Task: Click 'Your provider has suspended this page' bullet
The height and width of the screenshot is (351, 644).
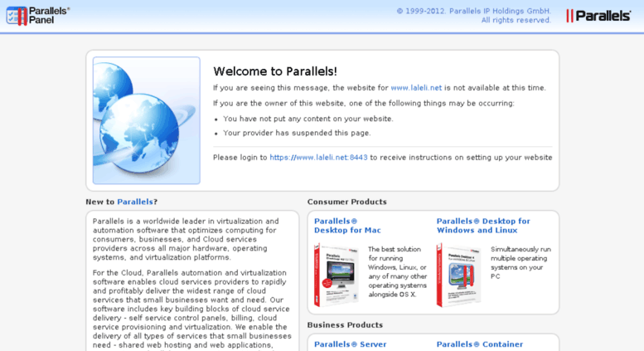Action: 297,133
